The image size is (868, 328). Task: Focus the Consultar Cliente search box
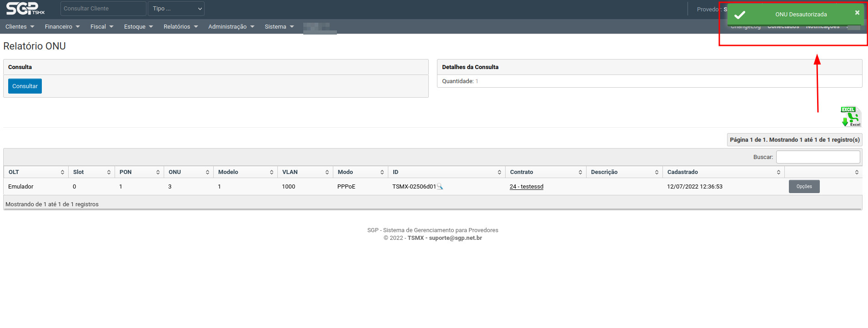point(103,9)
